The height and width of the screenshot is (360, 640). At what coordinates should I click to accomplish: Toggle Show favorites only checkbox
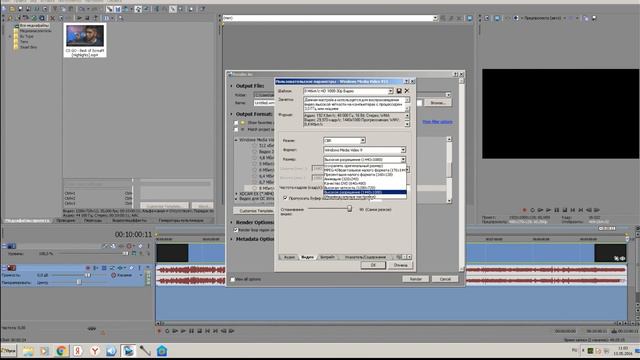(236, 122)
